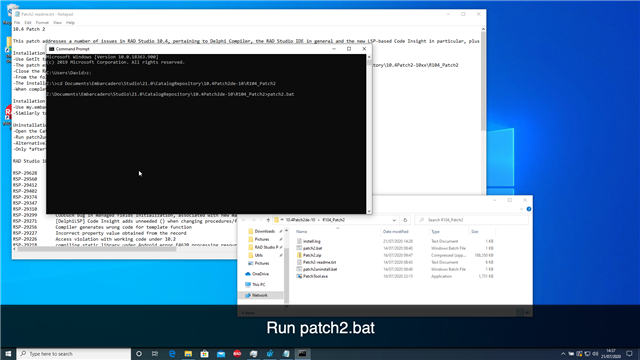Viewport: 640px width, 360px height.
Task: Open the Mail app from the taskbar
Action: tap(221, 354)
